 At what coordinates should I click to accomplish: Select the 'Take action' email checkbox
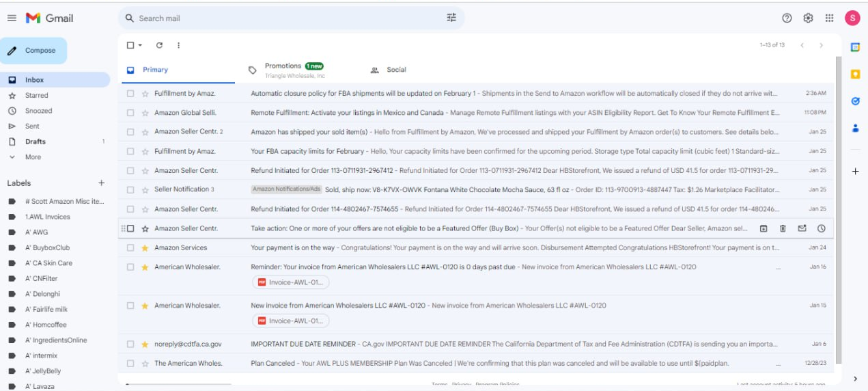click(x=130, y=228)
